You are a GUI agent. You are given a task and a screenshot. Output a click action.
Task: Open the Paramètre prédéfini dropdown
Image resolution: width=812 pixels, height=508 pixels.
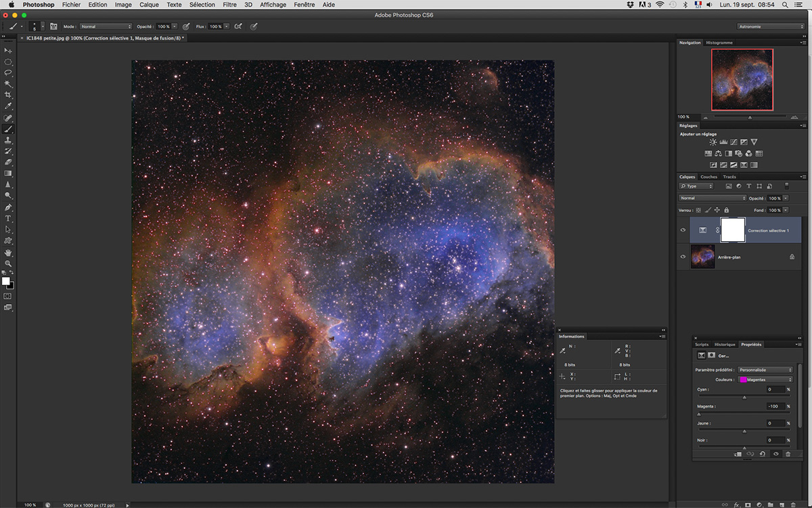[765, 370]
